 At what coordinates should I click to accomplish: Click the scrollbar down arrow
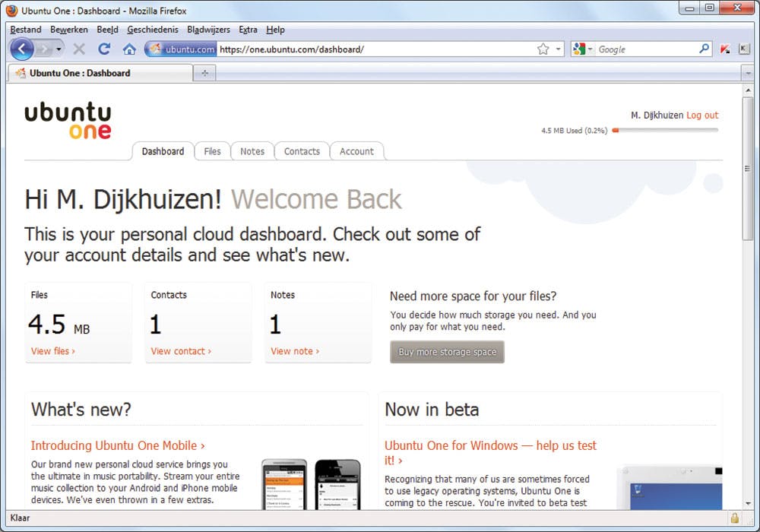748,503
